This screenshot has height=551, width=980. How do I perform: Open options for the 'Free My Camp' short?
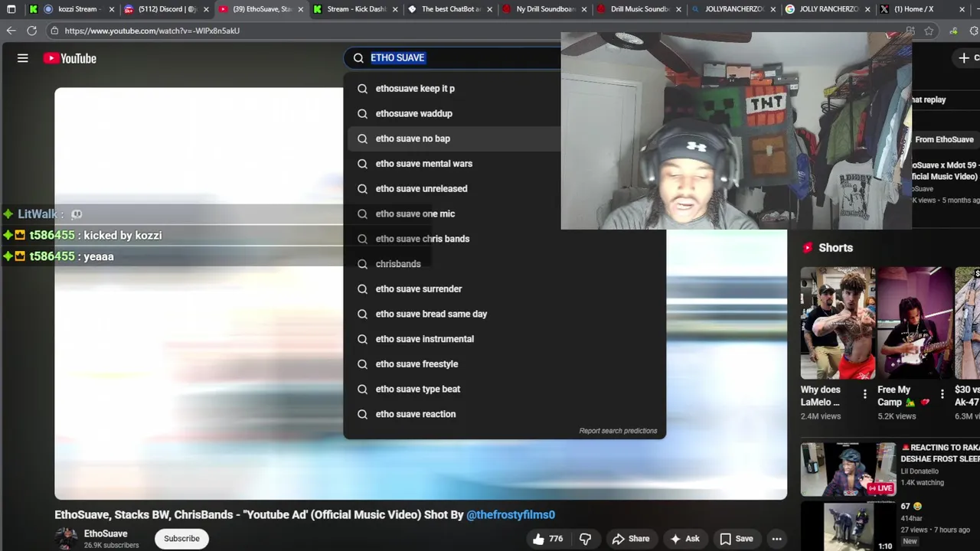point(942,395)
